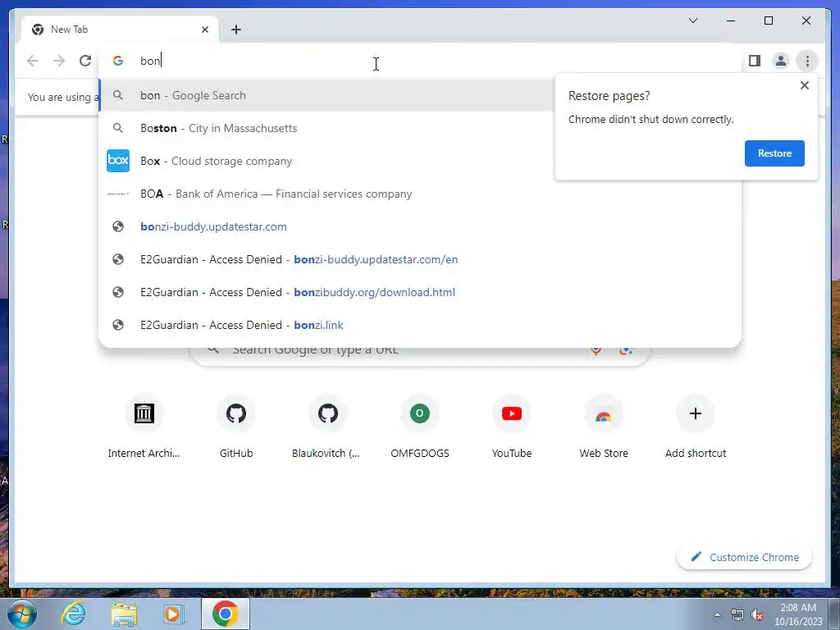Expand the tab search chevron

point(692,21)
